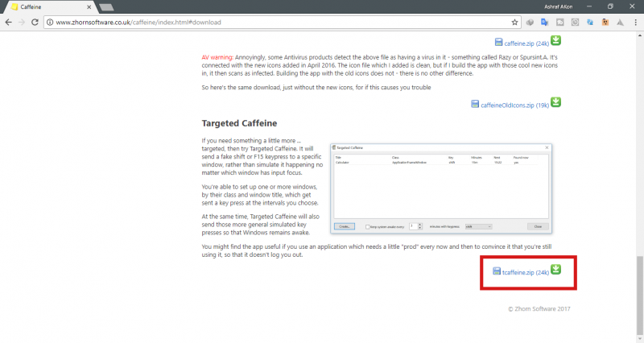644x343 pixels.
Task: Restore down the Chrome window
Action: click(610, 6)
